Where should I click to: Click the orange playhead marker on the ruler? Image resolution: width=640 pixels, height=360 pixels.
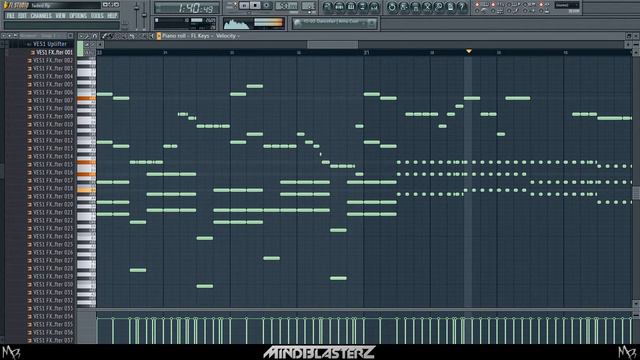[469, 51]
